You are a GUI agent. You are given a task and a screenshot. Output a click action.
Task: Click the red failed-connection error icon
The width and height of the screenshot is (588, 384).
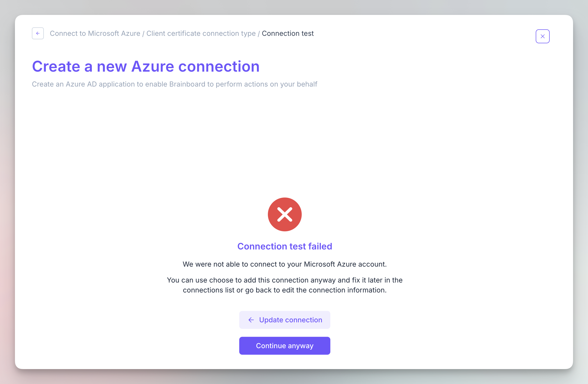tap(285, 214)
